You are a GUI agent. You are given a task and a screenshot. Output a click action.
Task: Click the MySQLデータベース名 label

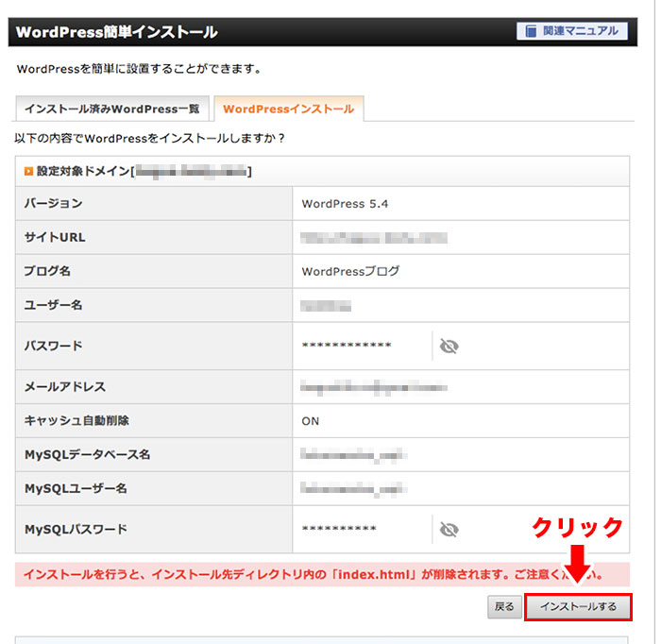coord(87,454)
